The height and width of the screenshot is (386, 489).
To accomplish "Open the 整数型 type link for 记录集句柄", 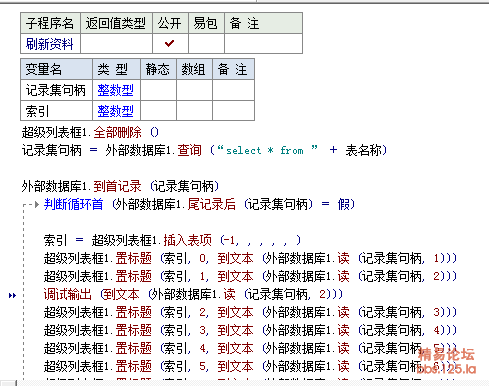I will [115, 90].
